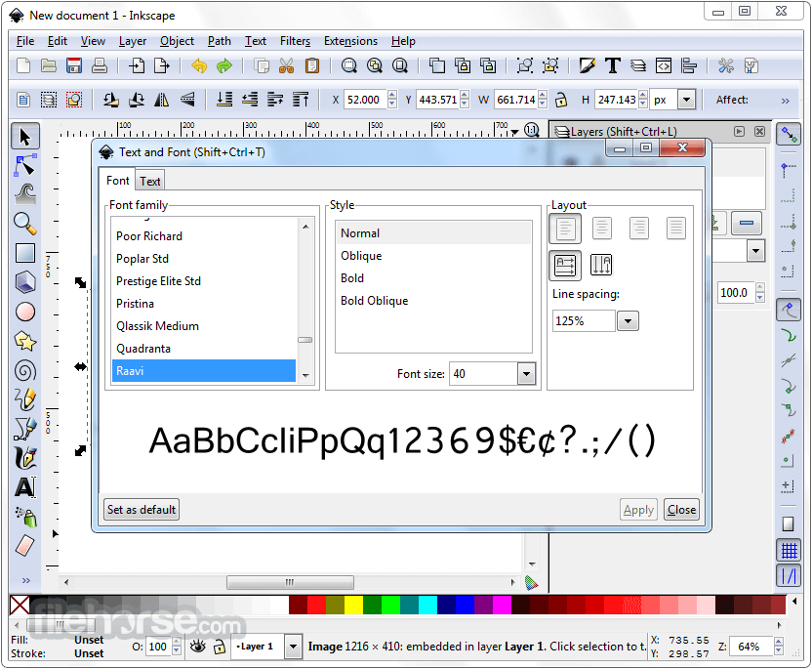Select the Ellipse circle tool
This screenshot has width=812, height=669.
point(24,312)
